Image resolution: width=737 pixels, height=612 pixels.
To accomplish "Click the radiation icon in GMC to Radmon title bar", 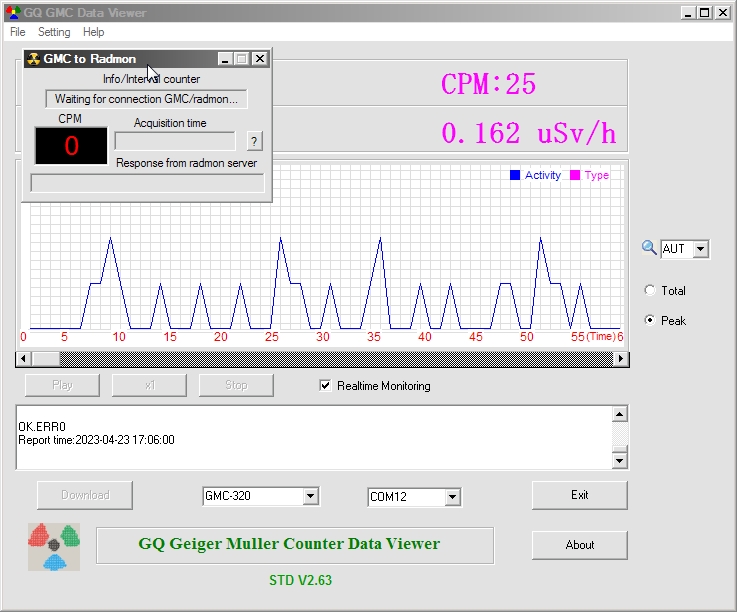I will coord(33,59).
